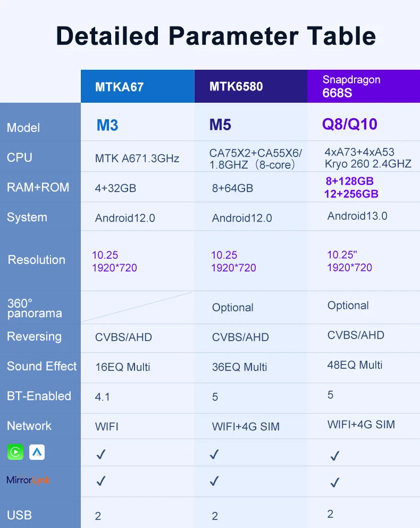Viewport: 420px width, 528px height.
Task: Select the MTKA67 column header
Action: pos(120,87)
